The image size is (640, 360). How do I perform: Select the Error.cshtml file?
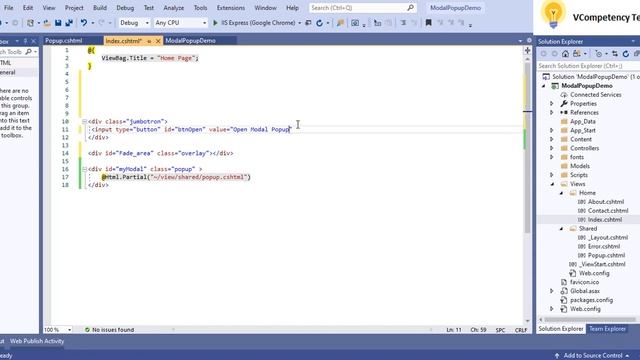[x=604, y=247]
